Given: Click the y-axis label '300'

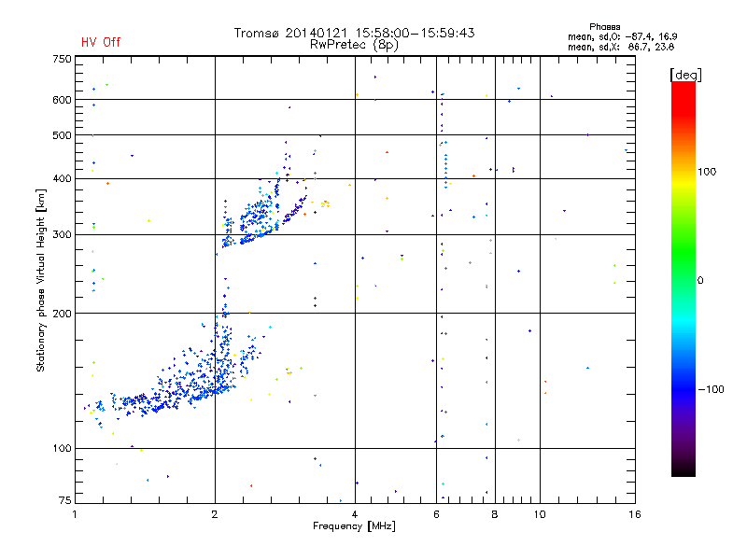Looking at the screenshot, I should pos(62,234).
